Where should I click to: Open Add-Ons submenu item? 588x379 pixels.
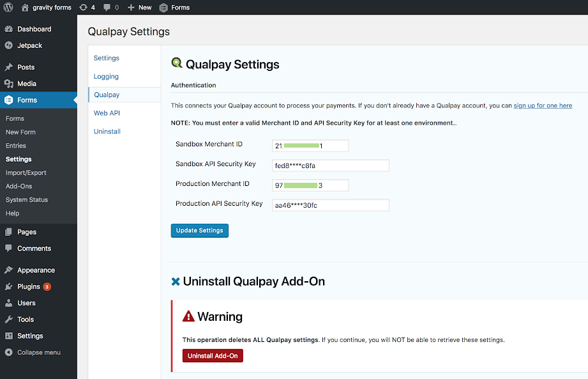[x=19, y=186]
